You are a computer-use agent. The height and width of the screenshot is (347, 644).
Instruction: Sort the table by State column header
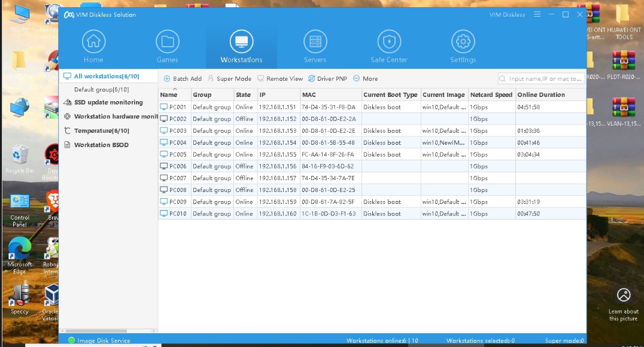coord(243,95)
